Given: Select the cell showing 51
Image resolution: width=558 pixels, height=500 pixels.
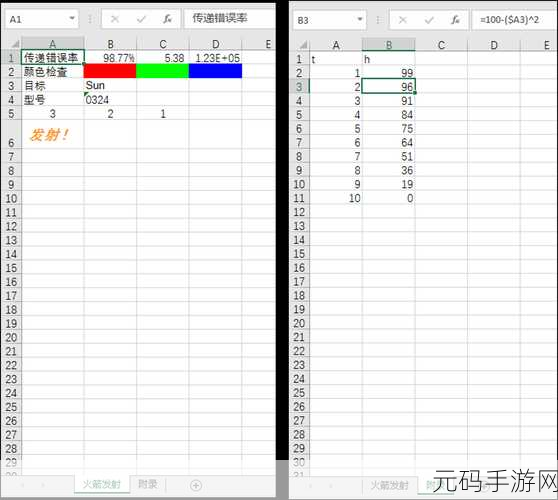Looking at the screenshot, I should click(389, 156).
